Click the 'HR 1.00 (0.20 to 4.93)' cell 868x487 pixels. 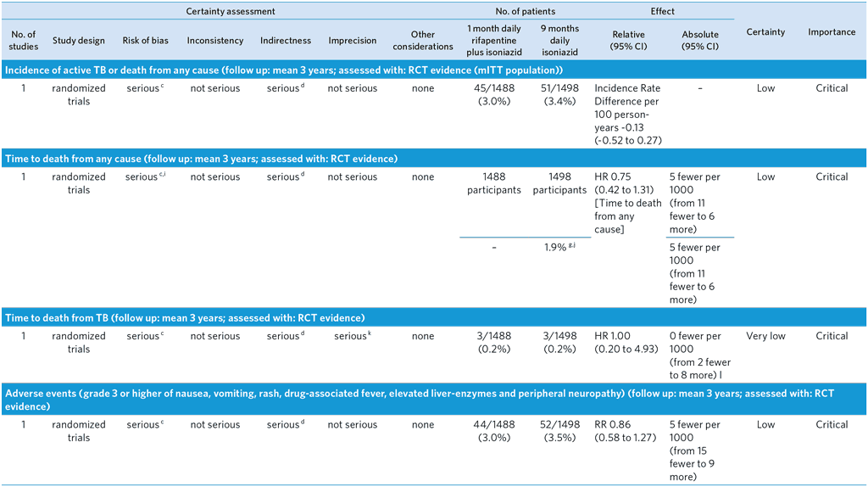[628, 342]
